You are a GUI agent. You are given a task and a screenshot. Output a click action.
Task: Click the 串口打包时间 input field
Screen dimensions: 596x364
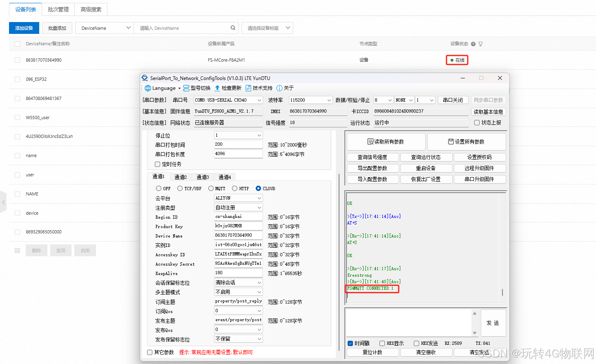(238, 144)
